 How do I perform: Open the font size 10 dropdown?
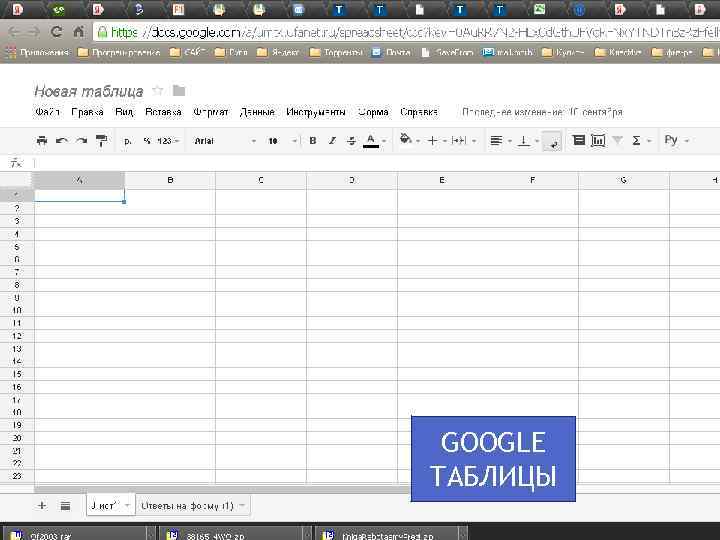[x=282, y=141]
